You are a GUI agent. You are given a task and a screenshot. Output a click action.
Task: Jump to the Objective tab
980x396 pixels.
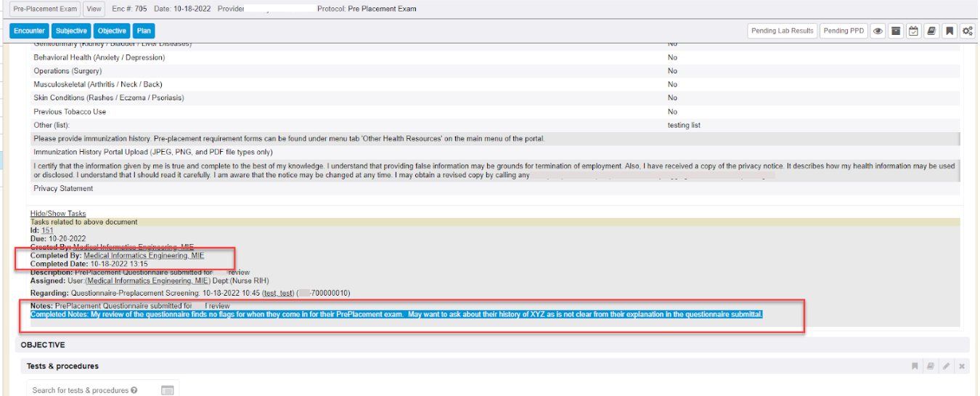click(112, 31)
